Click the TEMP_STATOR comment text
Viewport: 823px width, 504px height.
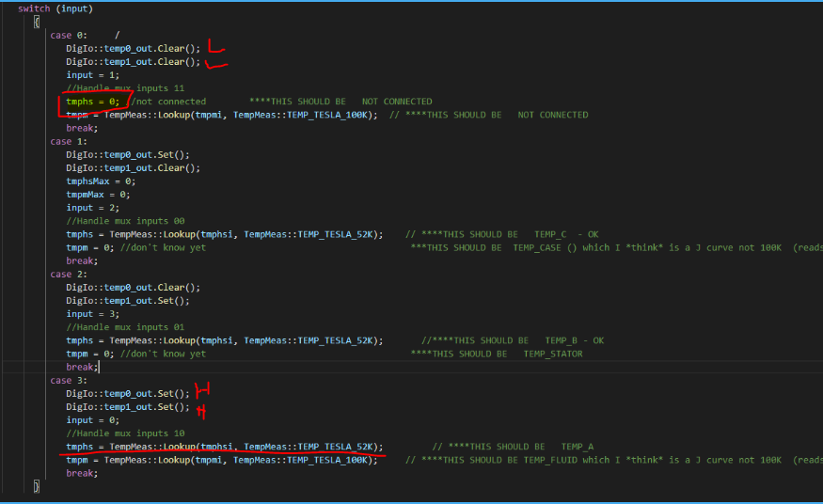tap(552, 354)
